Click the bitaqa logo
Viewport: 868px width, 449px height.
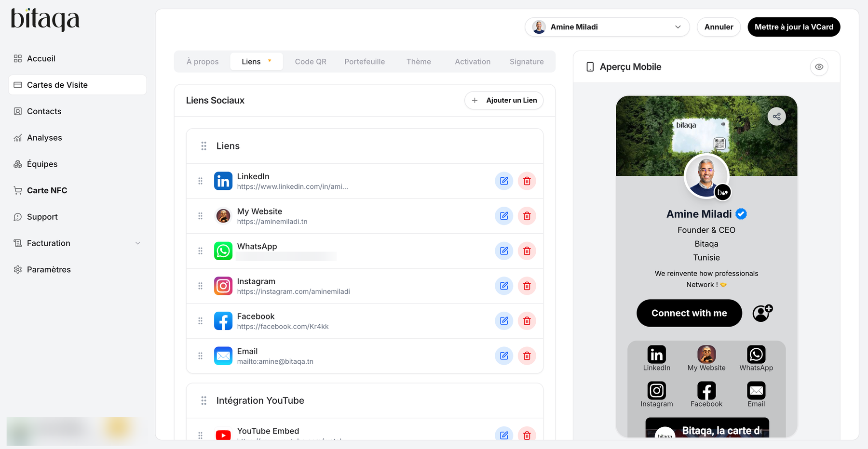pos(45,20)
